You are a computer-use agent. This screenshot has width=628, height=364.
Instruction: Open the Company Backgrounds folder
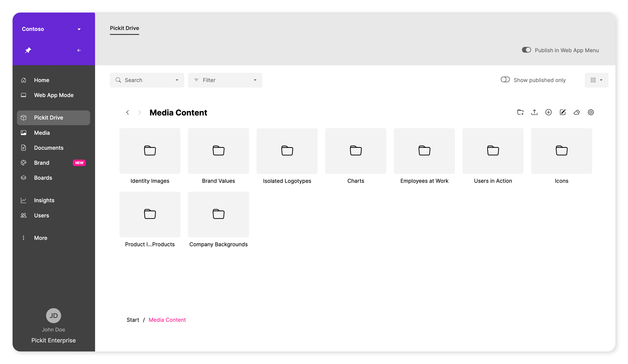[218, 214]
